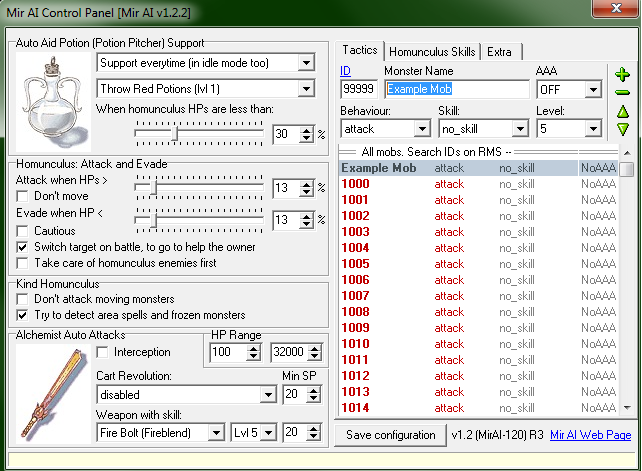Click the monster list scroll down arrow
Viewport: 642px width, 471px height.
click(626, 408)
